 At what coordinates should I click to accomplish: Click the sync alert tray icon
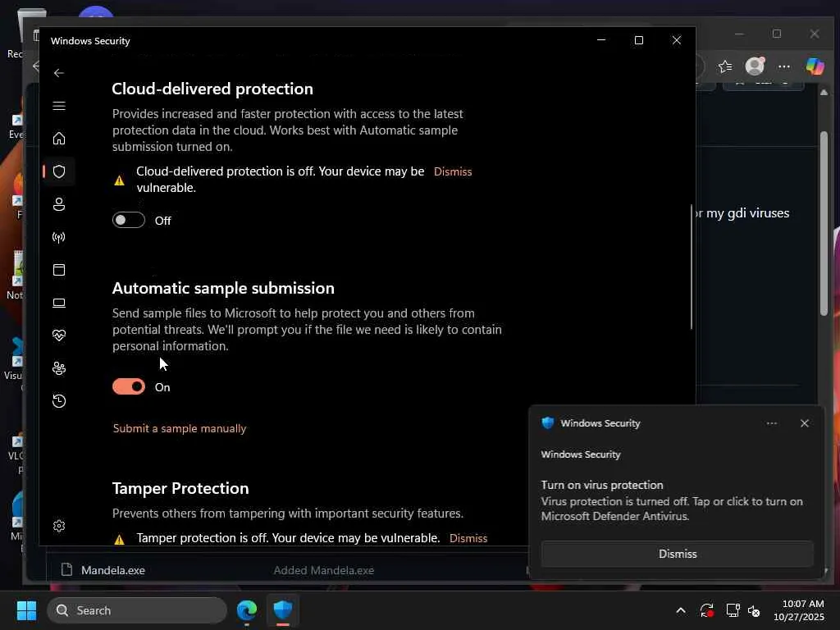(706, 610)
